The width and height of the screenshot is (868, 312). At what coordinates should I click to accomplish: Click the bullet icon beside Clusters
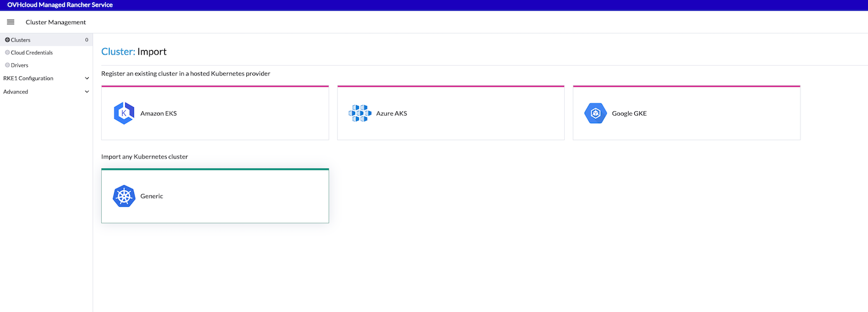coord(7,40)
